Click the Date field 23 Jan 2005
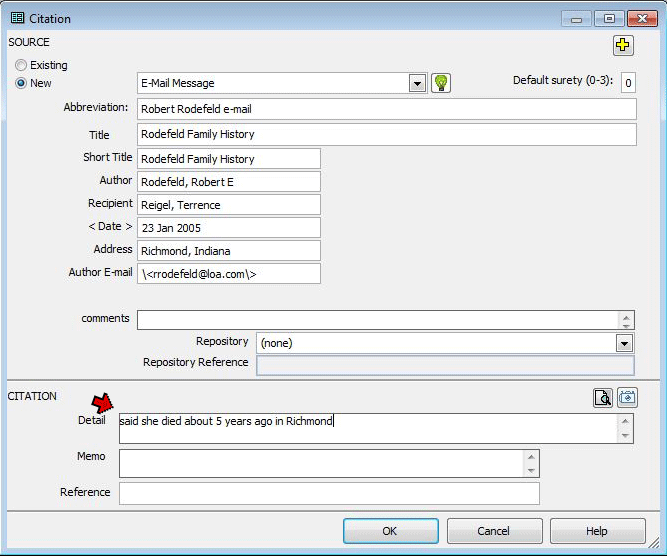 point(229,228)
